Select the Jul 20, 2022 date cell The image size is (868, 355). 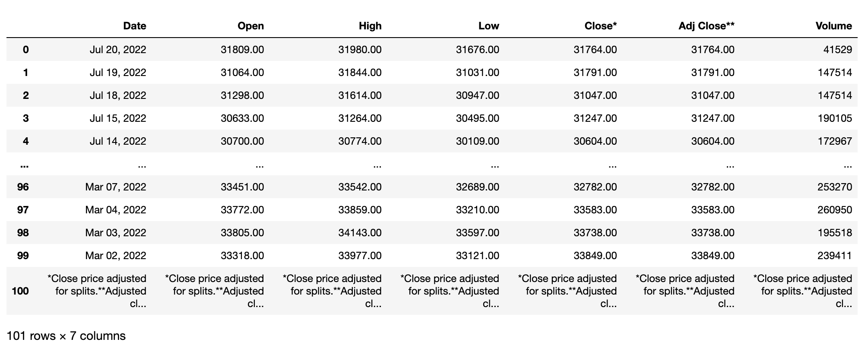118,50
